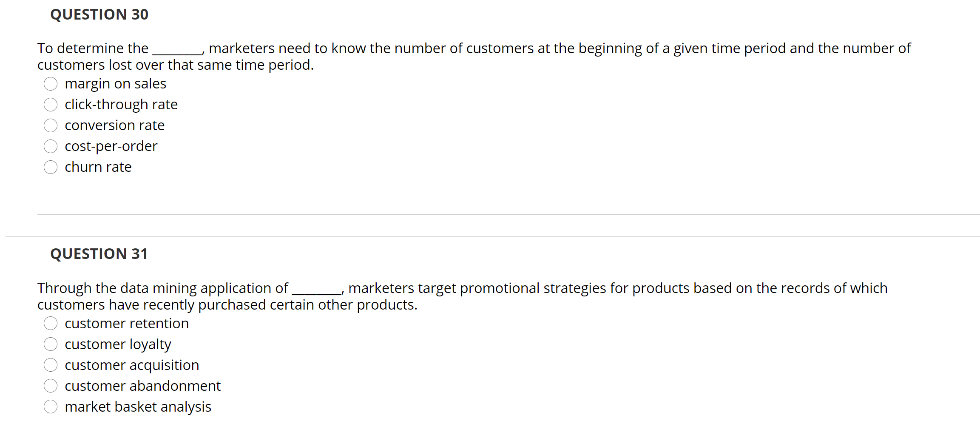Select the 'market basket analysis' radio button
Screen dimensions: 980x421
[51, 407]
